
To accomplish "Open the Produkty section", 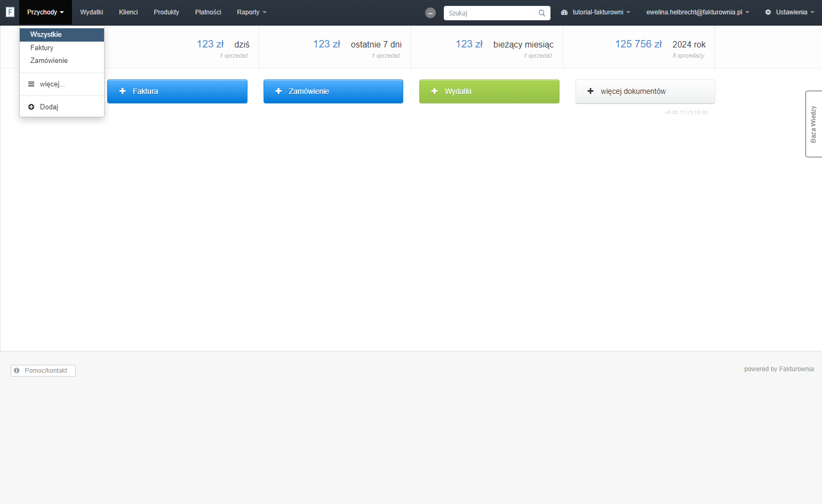I will point(166,12).
